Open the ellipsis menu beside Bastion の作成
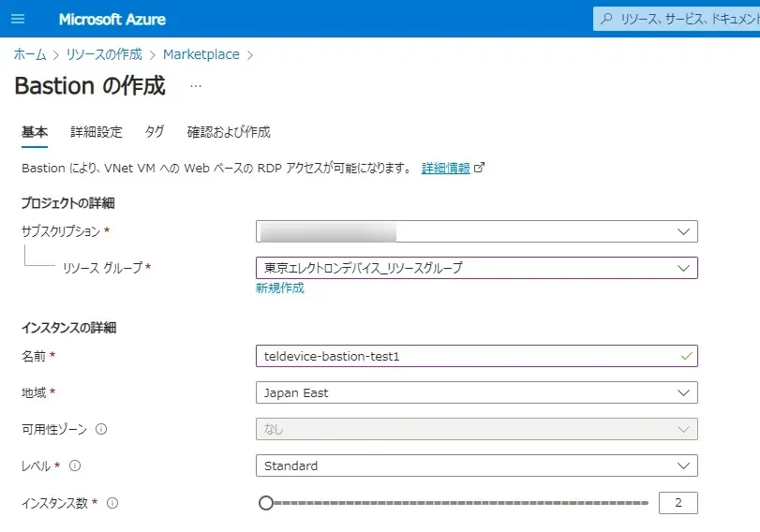Screen dimensions: 760x532 (x=196, y=86)
